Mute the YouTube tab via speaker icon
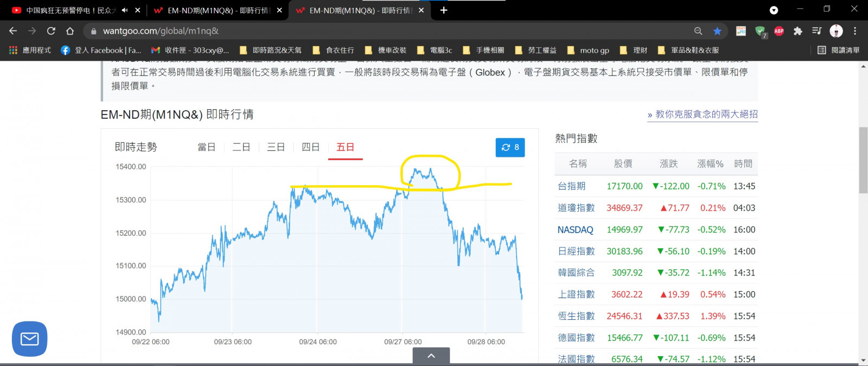This screenshot has height=366, width=868. point(125,10)
